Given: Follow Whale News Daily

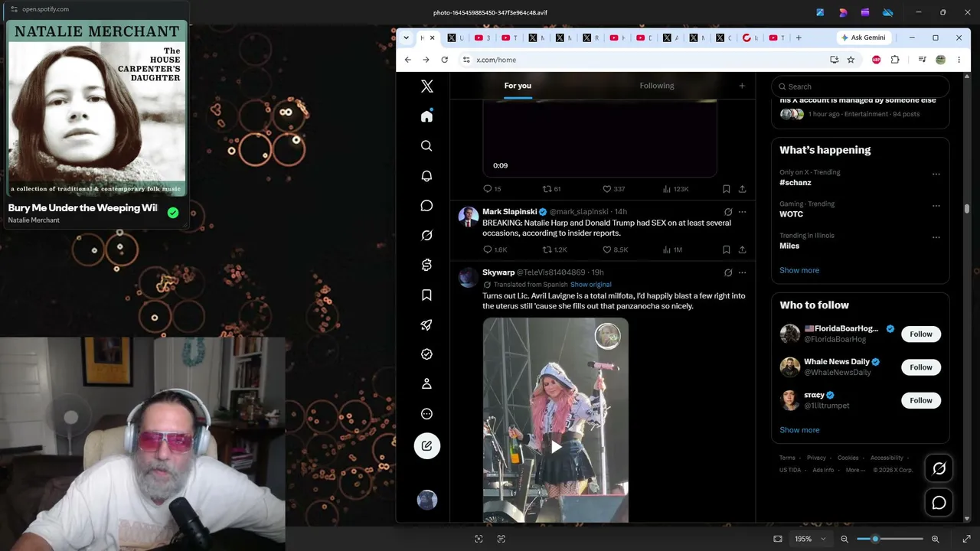Looking at the screenshot, I should [x=921, y=367].
